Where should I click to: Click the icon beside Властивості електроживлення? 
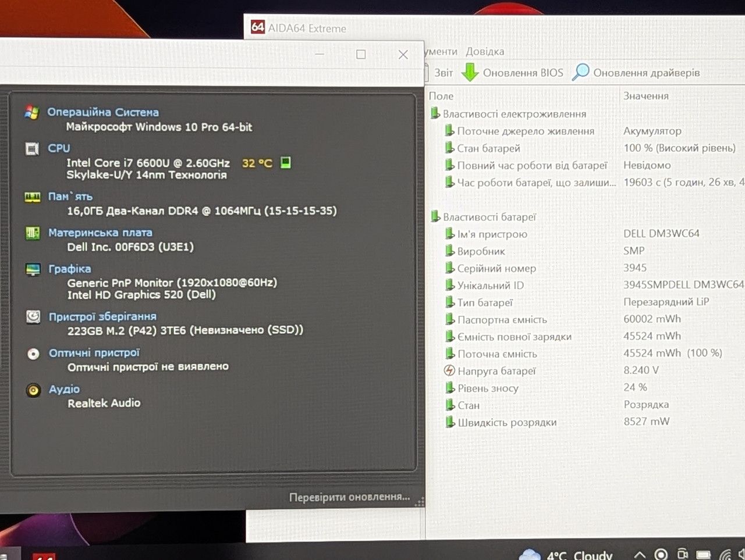click(x=435, y=113)
